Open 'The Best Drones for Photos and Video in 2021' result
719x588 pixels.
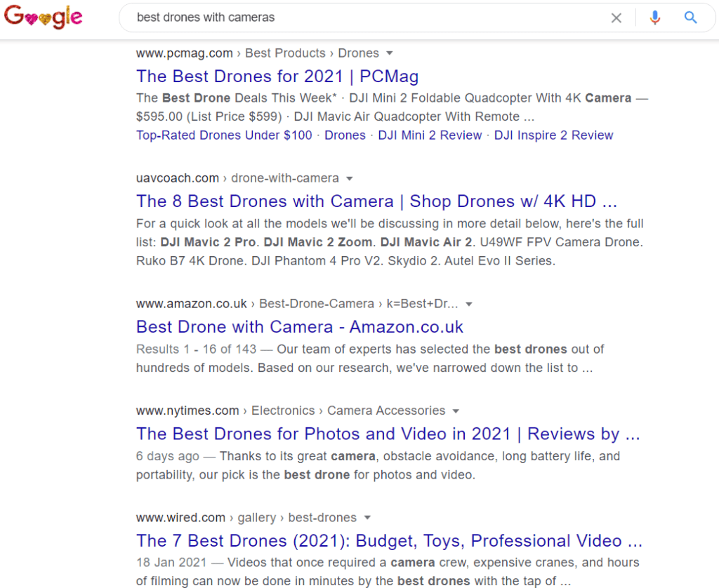pos(388,434)
